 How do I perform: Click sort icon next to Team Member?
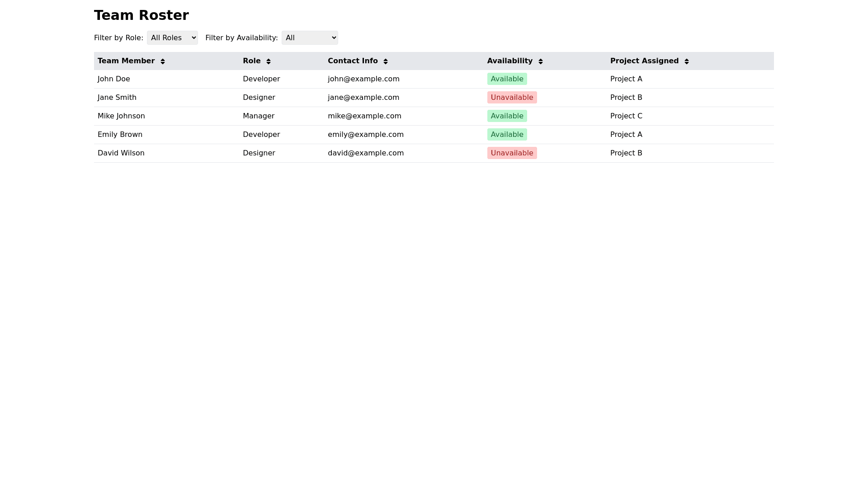click(163, 61)
